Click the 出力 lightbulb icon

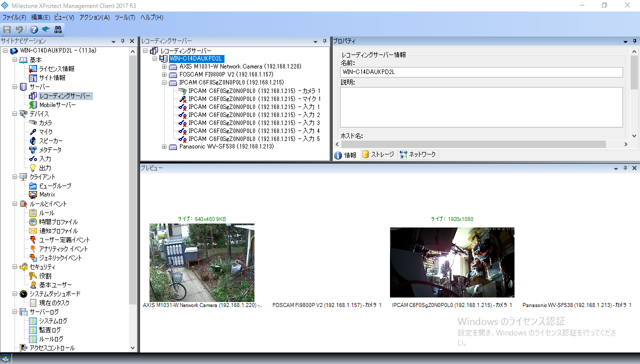(x=33, y=168)
